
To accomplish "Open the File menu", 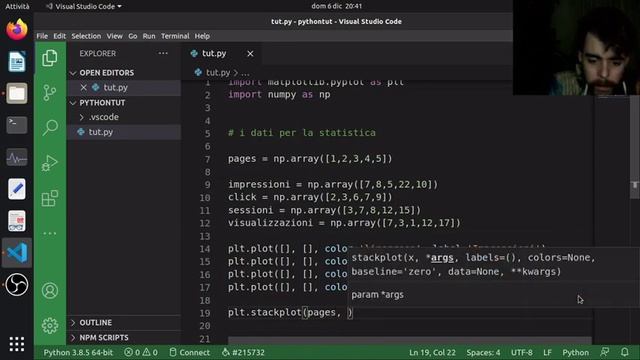I will (x=42, y=36).
